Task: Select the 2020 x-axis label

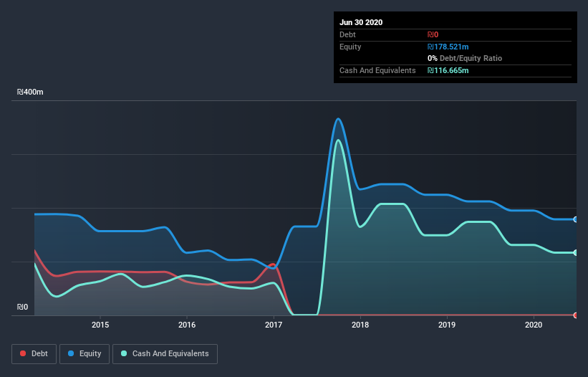Action: click(534, 325)
